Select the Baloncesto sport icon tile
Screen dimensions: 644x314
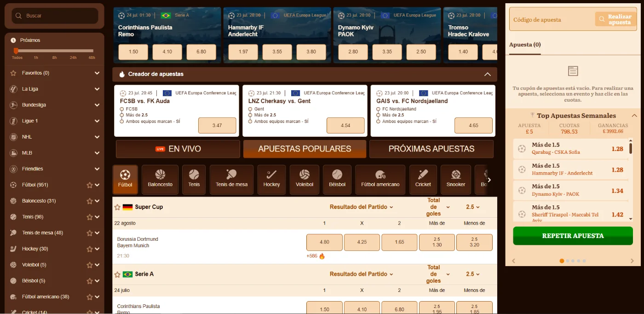160,180
